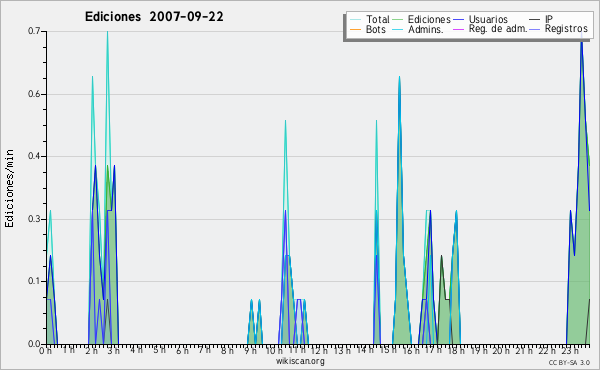Click the '0 h' x-axis label

click(45, 351)
